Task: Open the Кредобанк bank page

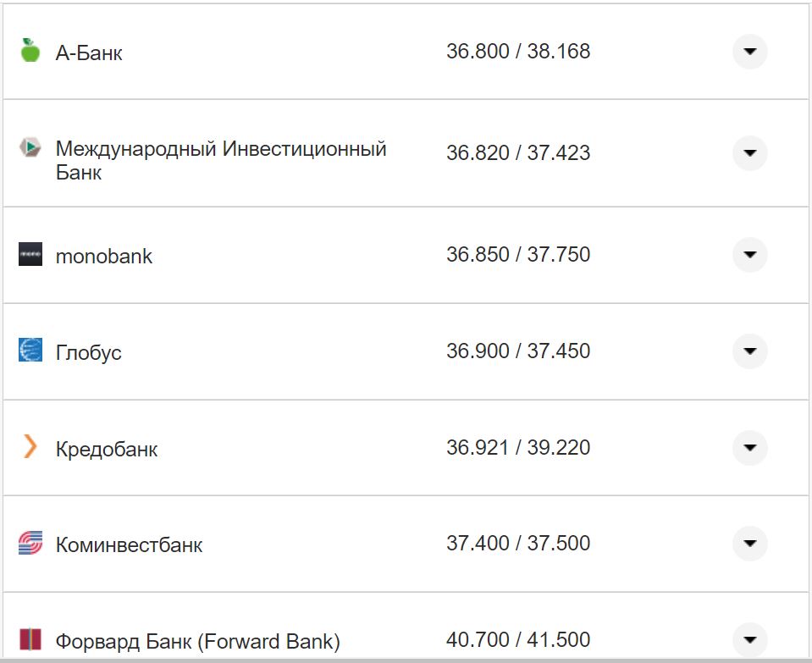Action: click(x=105, y=449)
